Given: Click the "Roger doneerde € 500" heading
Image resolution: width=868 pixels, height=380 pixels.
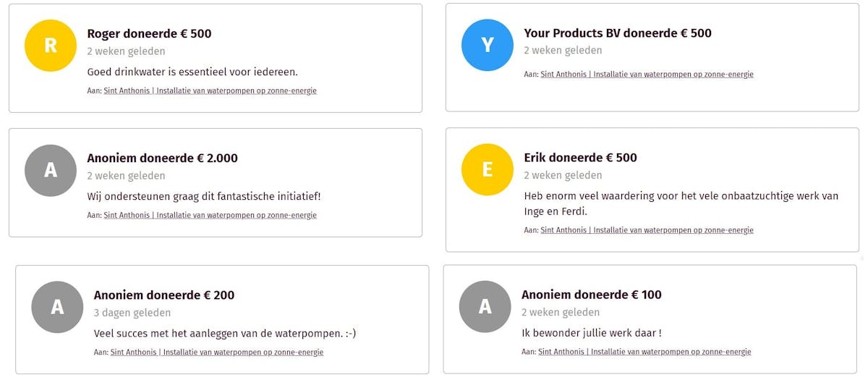Looking at the screenshot, I should tap(149, 33).
